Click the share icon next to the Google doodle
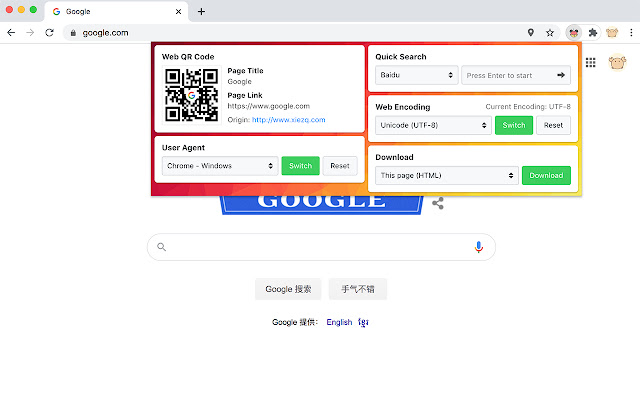The image size is (640, 400). [438, 203]
